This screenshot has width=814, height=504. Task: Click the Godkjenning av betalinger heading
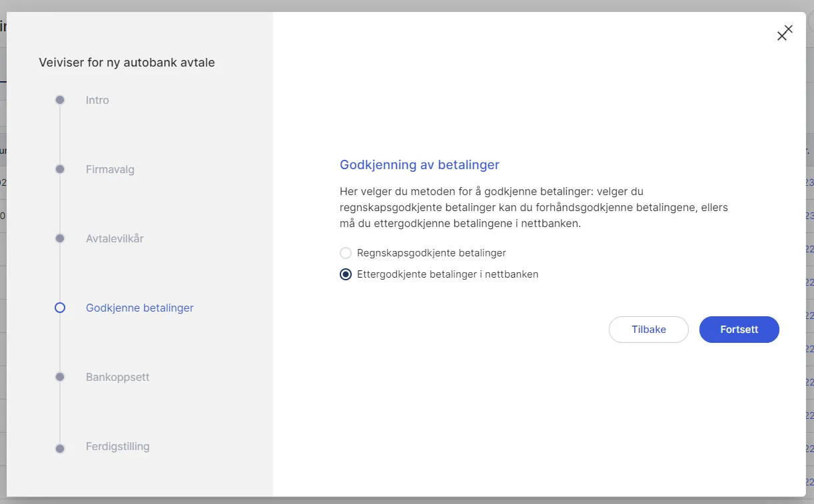click(x=419, y=164)
